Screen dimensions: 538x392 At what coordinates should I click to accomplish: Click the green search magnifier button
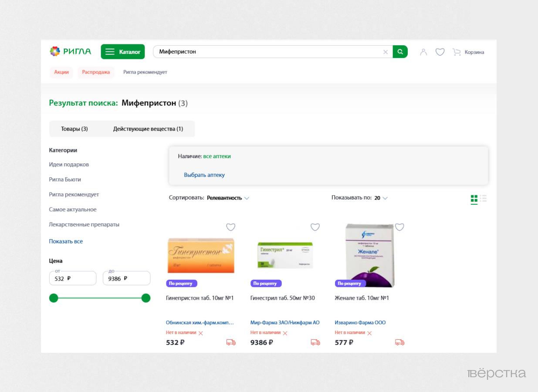pyautogui.click(x=400, y=52)
